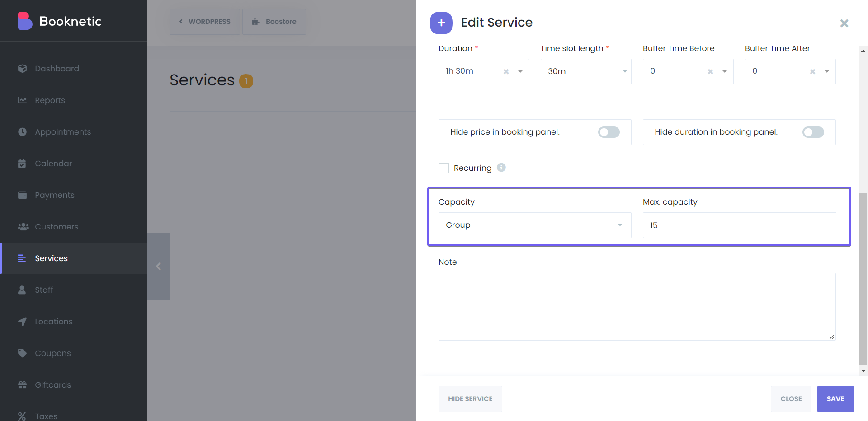Click the panel scrollbar up arrow

tap(863, 51)
